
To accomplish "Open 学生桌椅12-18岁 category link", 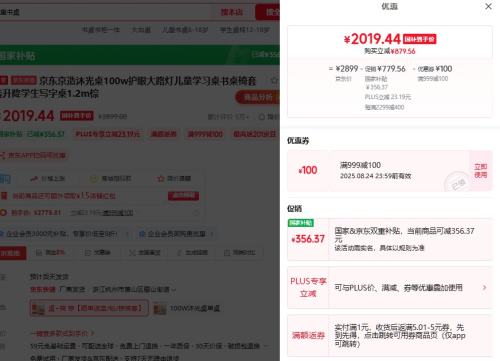I will point(245,30).
